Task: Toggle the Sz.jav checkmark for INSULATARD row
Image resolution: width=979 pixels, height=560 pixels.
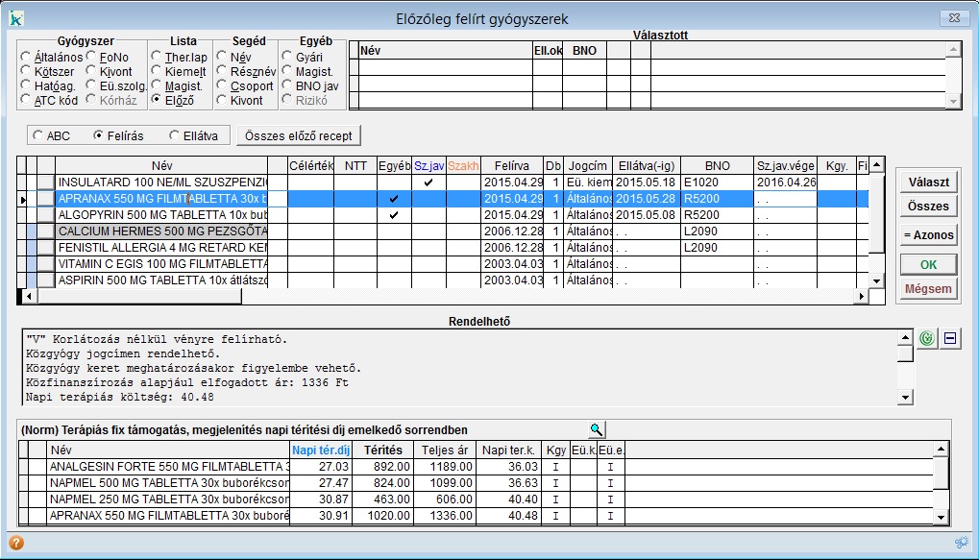Action: pyautogui.click(x=428, y=183)
